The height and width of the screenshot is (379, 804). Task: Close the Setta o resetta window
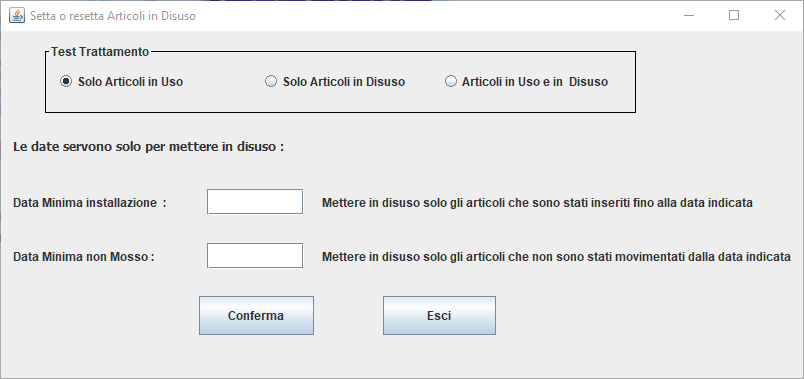click(779, 15)
